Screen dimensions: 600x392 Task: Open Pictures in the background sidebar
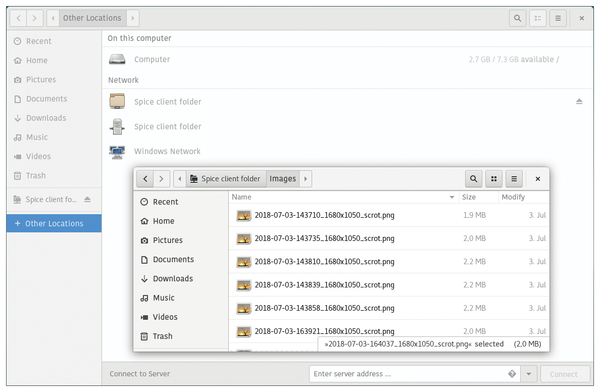54,80
